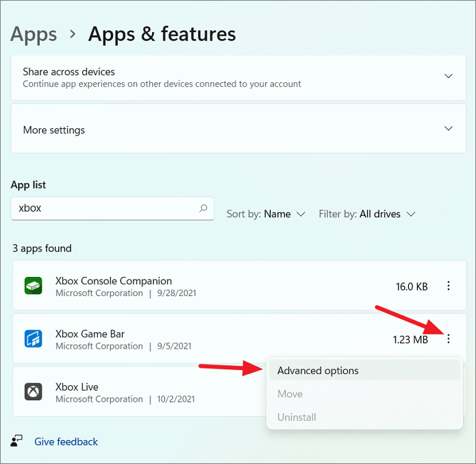Screen dimensions: 476x464
Task: Click the More settings label
Action: point(54,130)
